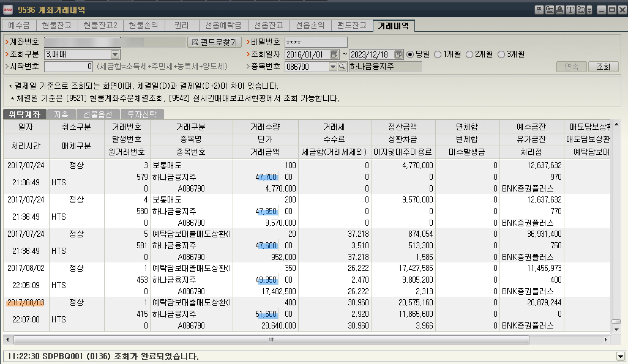Click the date cell 2017/08/02
Screen dimensions: 628x364
point(26,268)
